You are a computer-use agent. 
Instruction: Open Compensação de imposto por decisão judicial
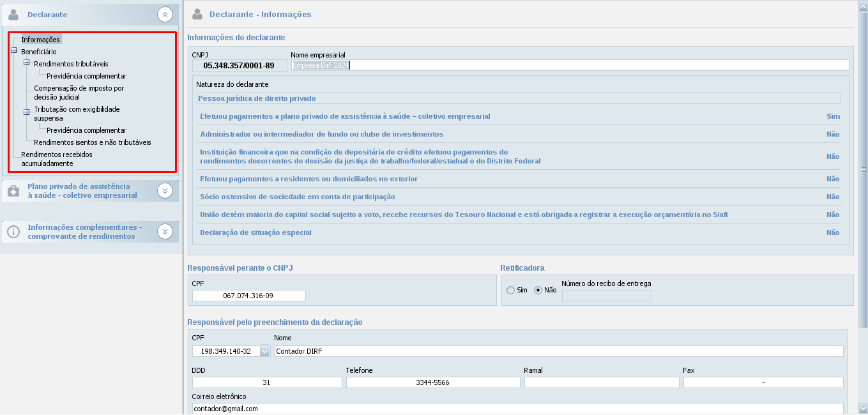tap(79, 93)
